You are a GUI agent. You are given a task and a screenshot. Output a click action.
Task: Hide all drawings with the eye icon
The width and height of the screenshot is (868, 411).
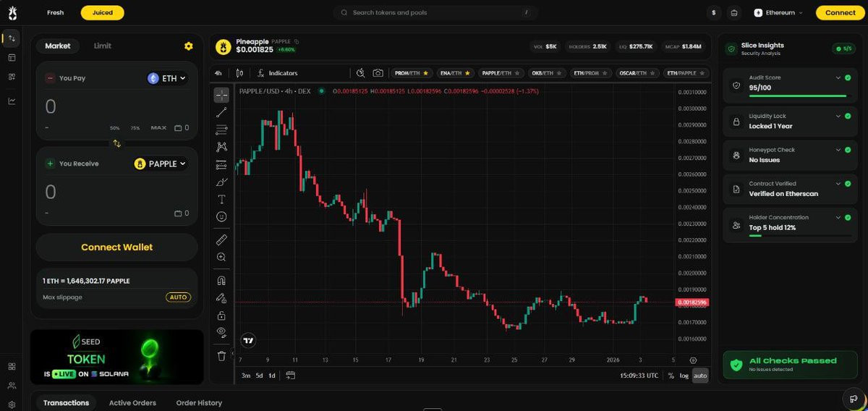[x=221, y=332]
